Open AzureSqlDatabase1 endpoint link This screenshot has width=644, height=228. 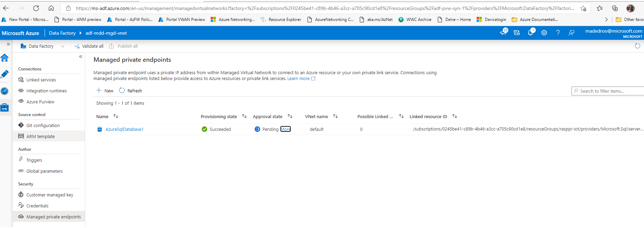click(x=124, y=129)
